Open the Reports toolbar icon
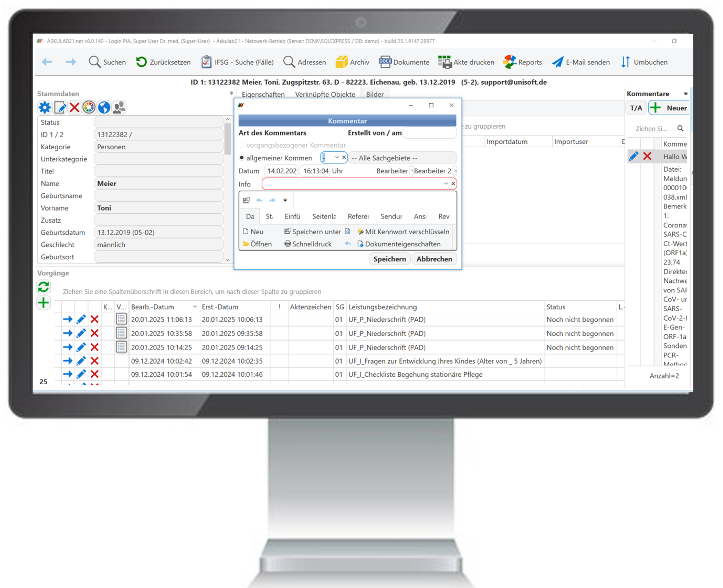This screenshot has width=723, height=588. coord(510,62)
